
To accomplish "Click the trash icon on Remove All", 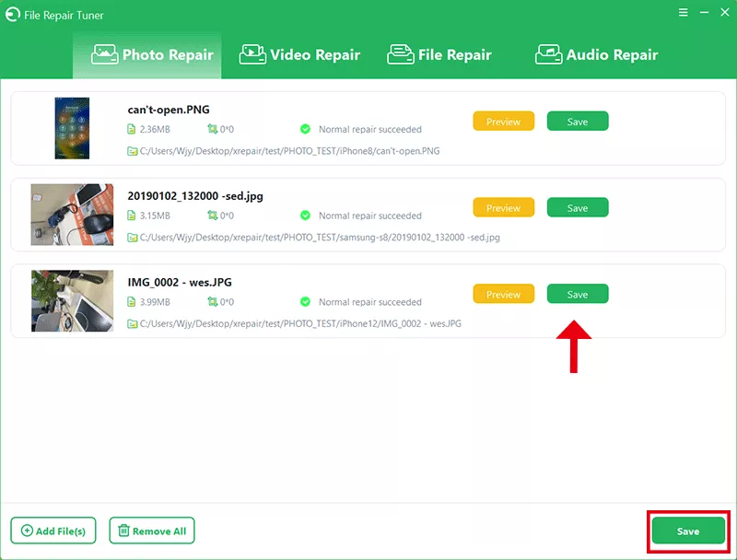I will 123,531.
